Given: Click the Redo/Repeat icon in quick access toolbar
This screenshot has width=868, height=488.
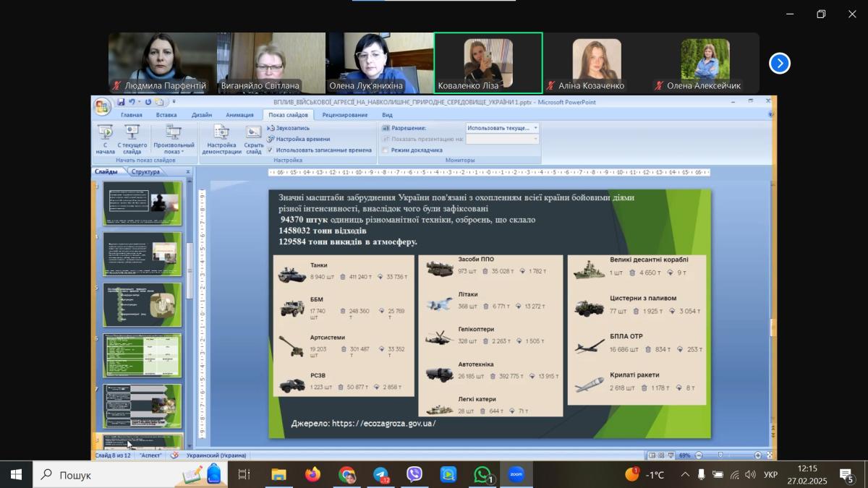Looking at the screenshot, I should coord(149,102).
